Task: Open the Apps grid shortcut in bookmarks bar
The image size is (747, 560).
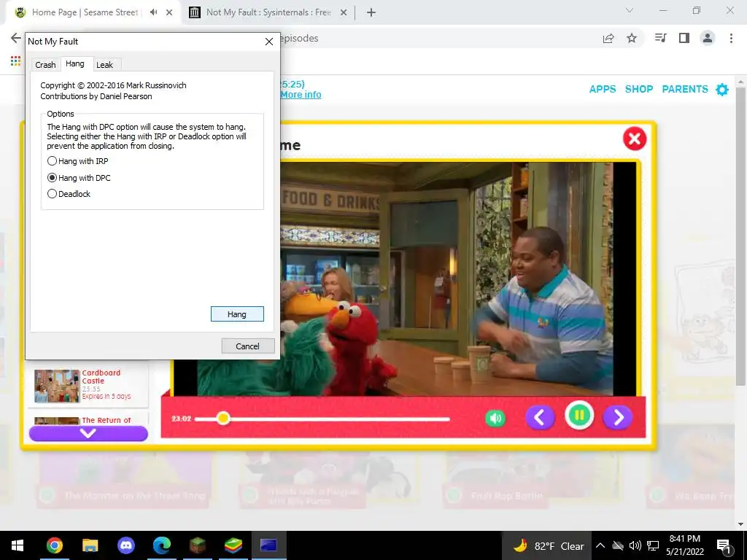Action: click(16, 61)
